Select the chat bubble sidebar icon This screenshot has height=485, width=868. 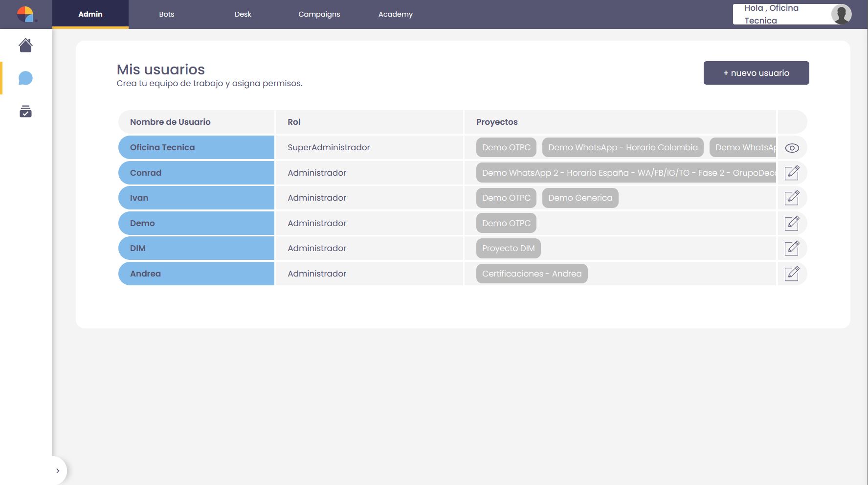coord(25,78)
